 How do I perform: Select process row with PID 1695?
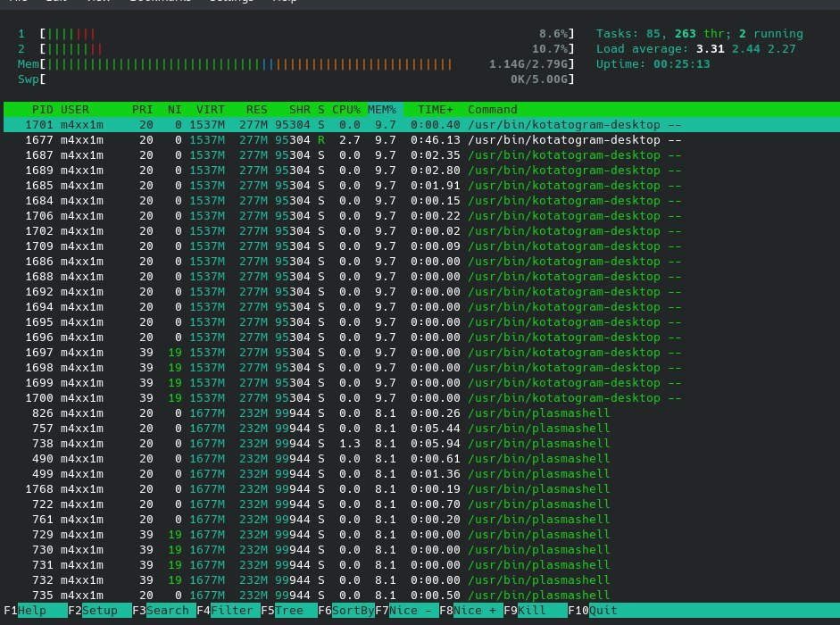pos(421,322)
